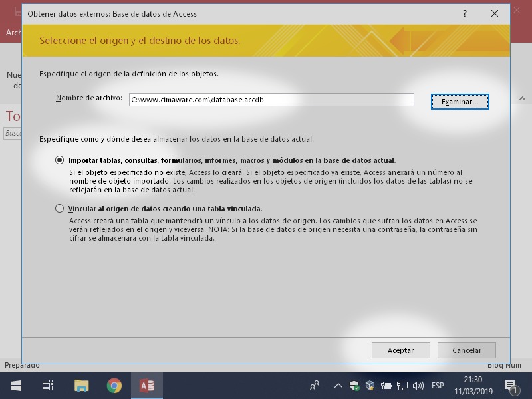Click the Nombre de archivo text field
532x399 pixels.
271,100
